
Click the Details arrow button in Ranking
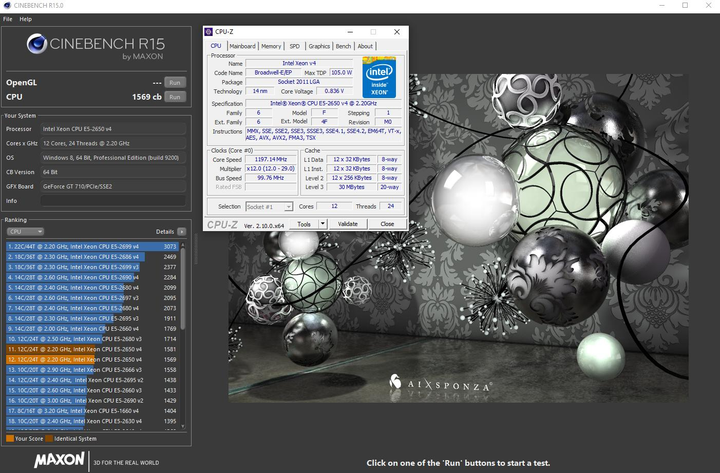point(182,231)
